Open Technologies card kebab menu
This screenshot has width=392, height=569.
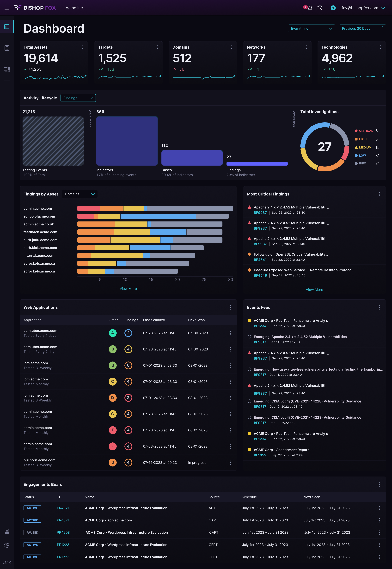pos(381,47)
